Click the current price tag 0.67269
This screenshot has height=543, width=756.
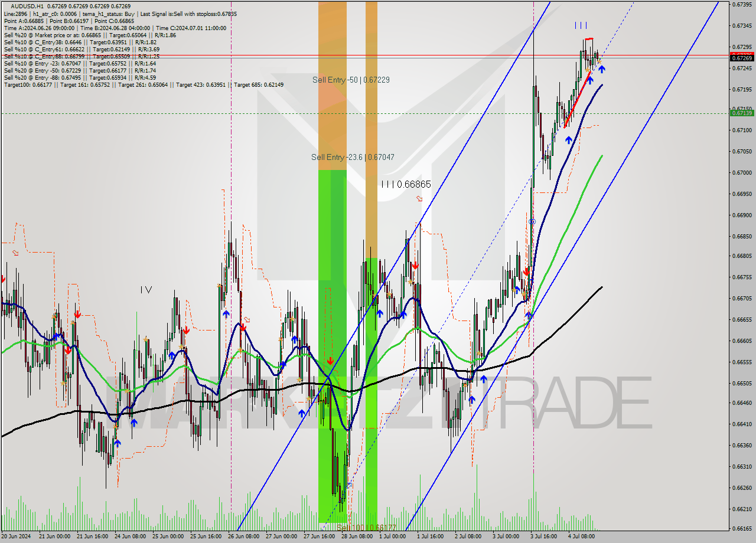tap(742, 58)
